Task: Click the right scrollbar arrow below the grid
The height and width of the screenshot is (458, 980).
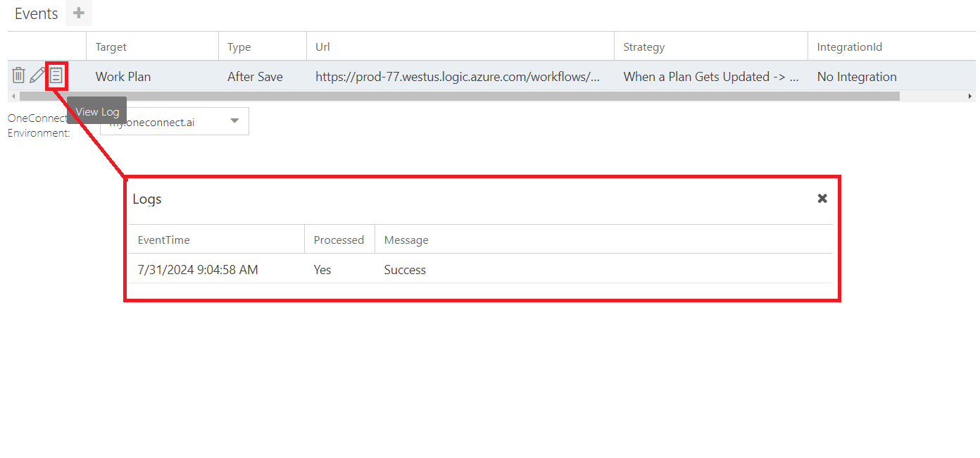Action: (969, 94)
